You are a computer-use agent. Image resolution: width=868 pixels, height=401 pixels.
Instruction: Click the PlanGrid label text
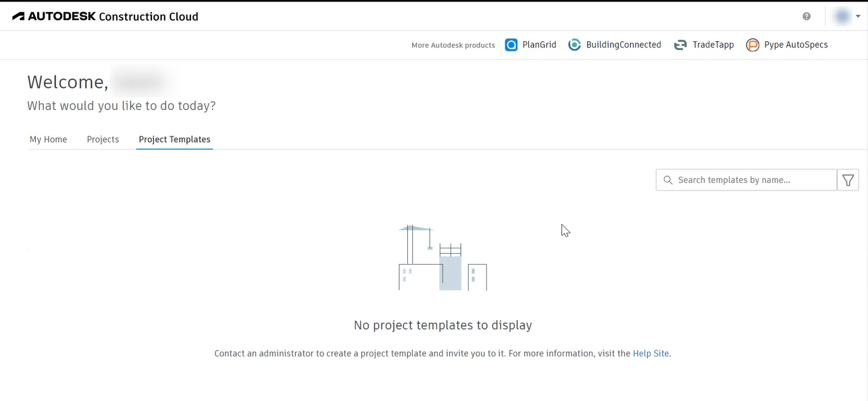[x=540, y=45]
